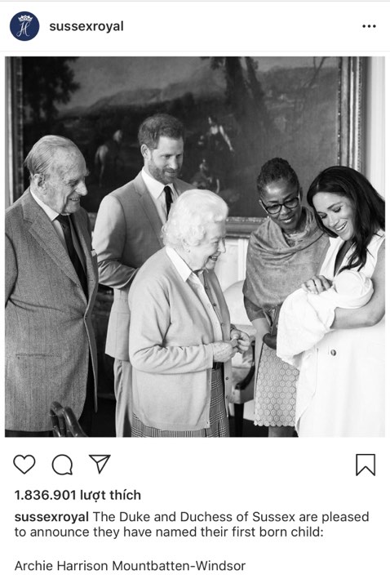
Task: Tap the swaddled baby in the photo
Action: click(x=325, y=312)
